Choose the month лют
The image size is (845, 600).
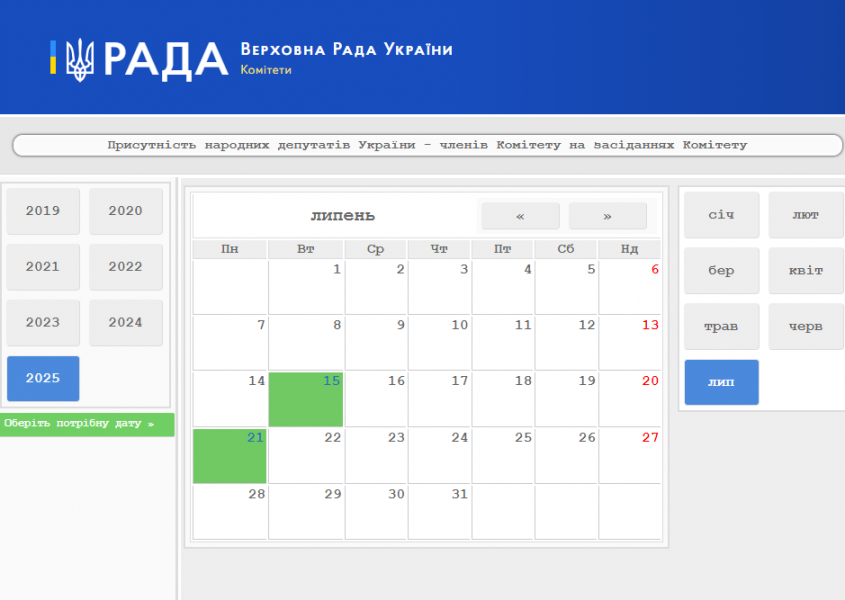click(806, 215)
